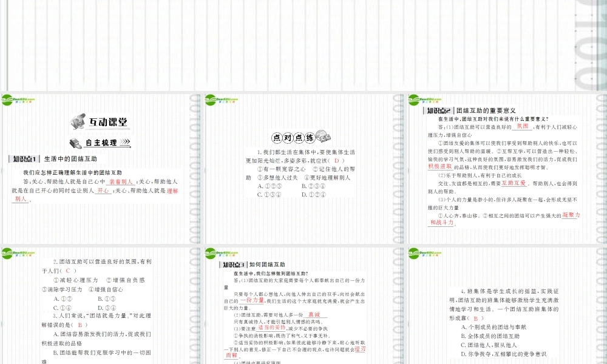
Task: Select option A. 个别成员的团结与奉献
Action: (493, 327)
